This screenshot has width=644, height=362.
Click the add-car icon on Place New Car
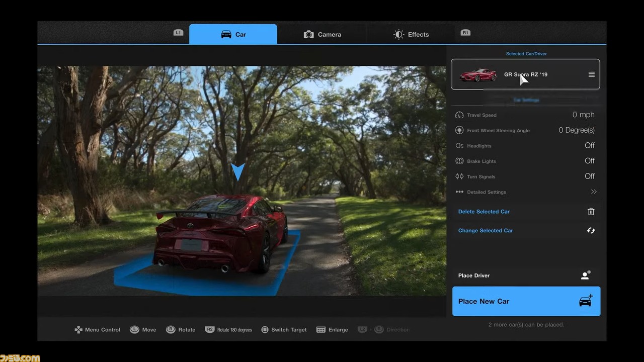(x=586, y=301)
